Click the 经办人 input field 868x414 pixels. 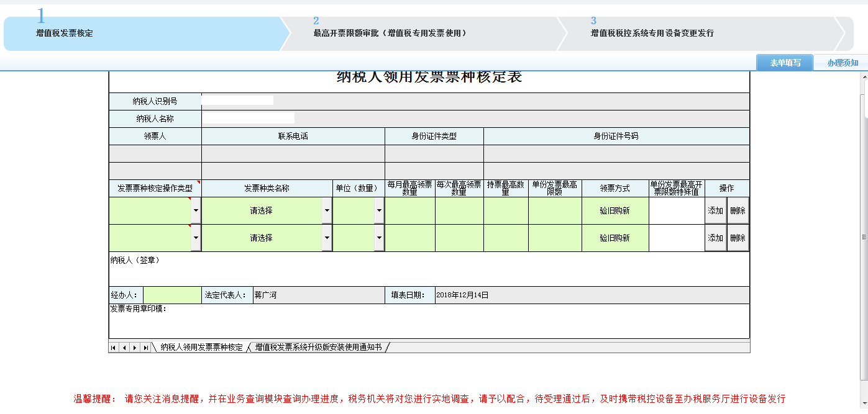(172, 295)
